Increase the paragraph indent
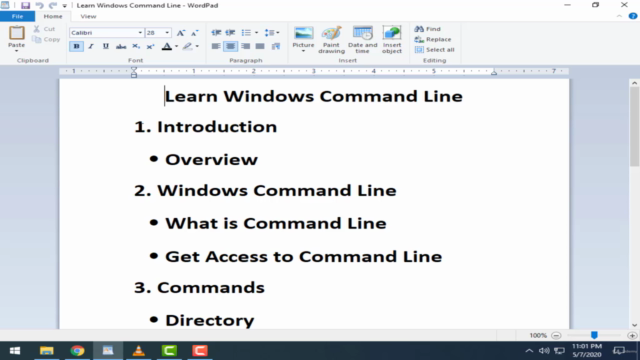This screenshot has height=360, width=640. (x=231, y=33)
